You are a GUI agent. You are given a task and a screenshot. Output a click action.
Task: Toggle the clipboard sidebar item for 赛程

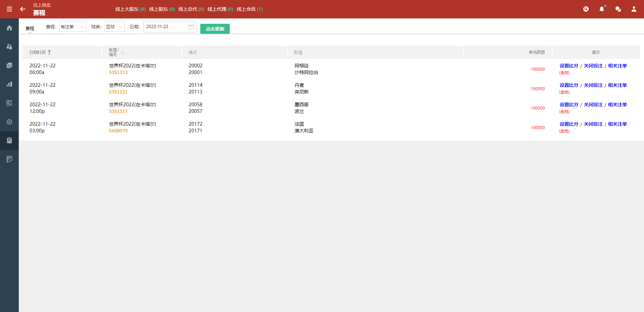point(9,140)
